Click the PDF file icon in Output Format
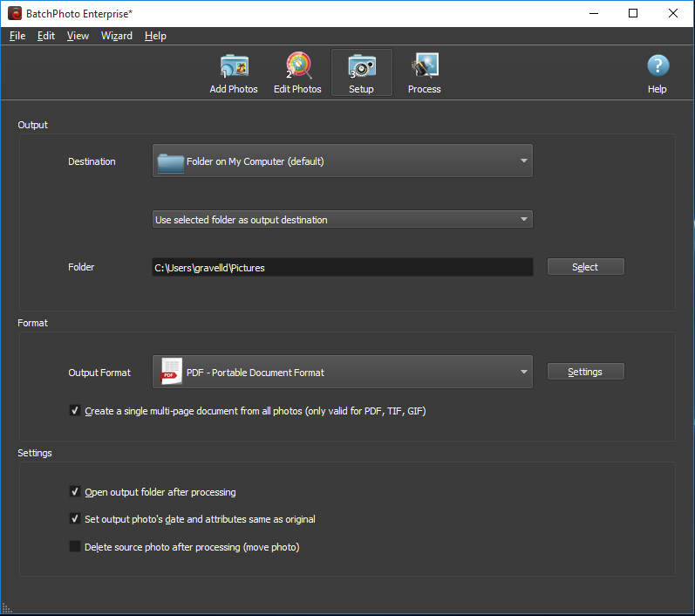This screenshot has width=695, height=616. tap(171, 372)
